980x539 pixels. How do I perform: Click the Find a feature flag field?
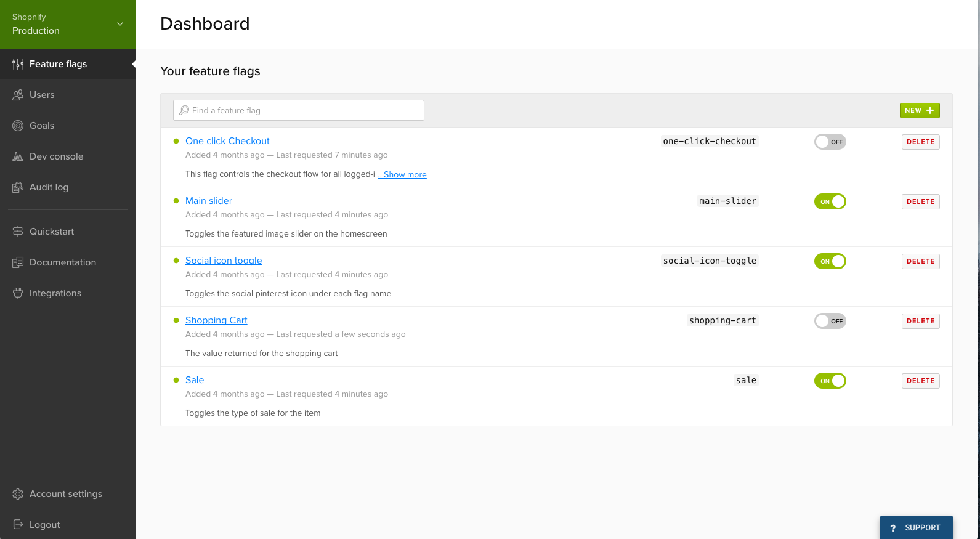[x=299, y=110]
